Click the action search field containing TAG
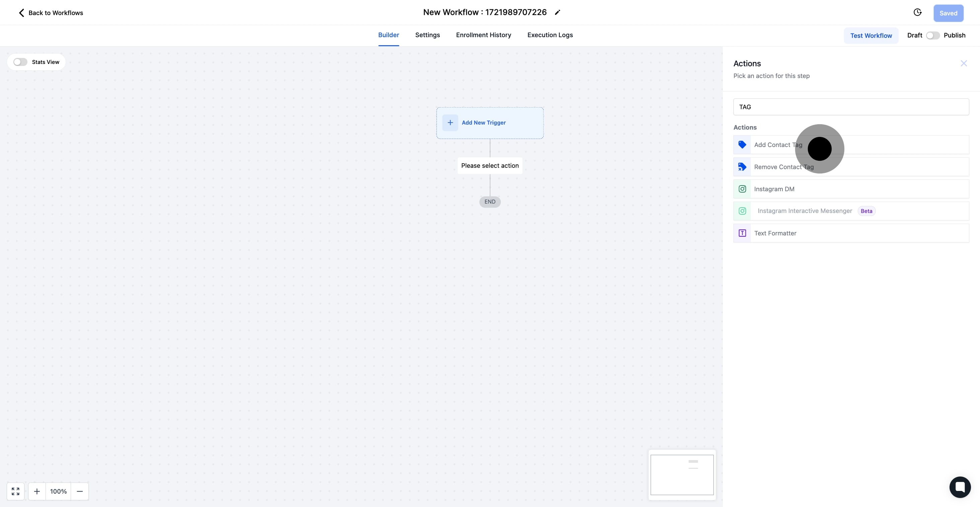The image size is (980, 507). (x=851, y=107)
